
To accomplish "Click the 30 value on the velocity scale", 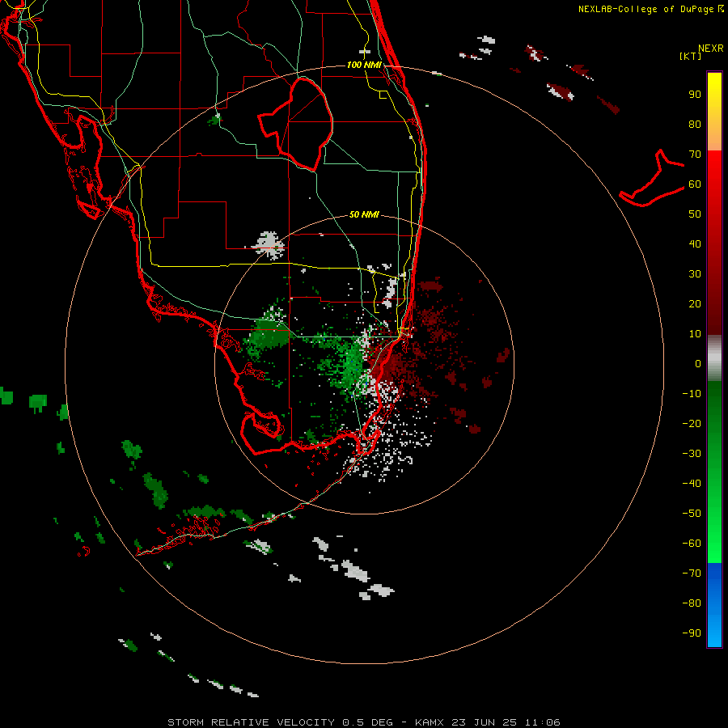I will click(x=695, y=274).
